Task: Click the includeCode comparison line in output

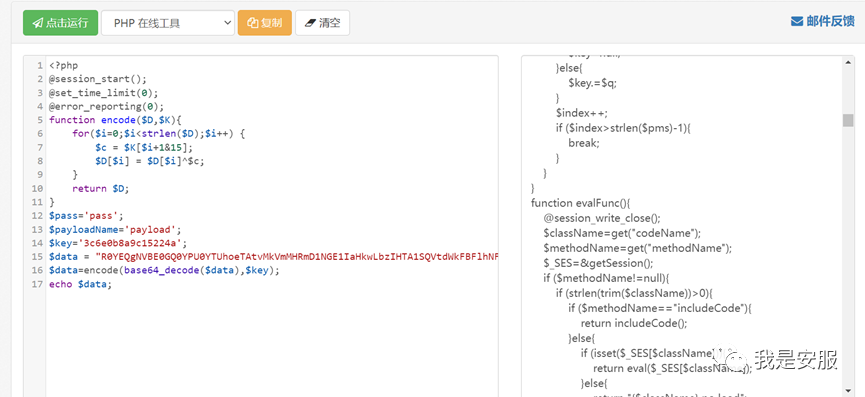Action: tap(660, 308)
